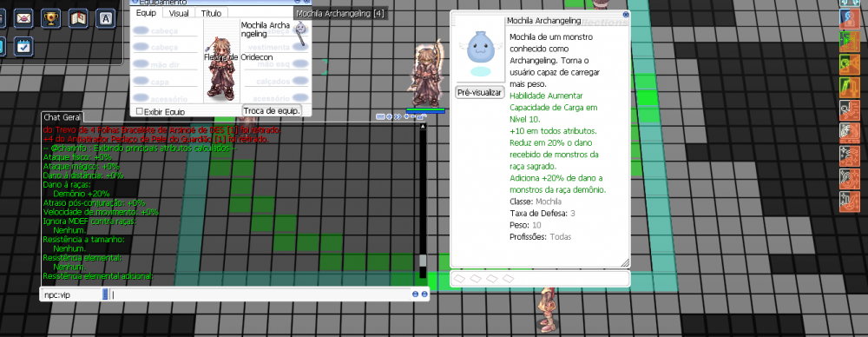Click the plus icon above chat box
This screenshot has height=337, width=868.
point(406,116)
